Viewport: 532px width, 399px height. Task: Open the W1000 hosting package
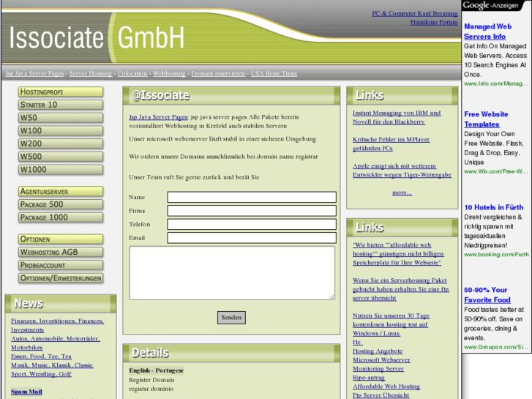[x=61, y=169]
